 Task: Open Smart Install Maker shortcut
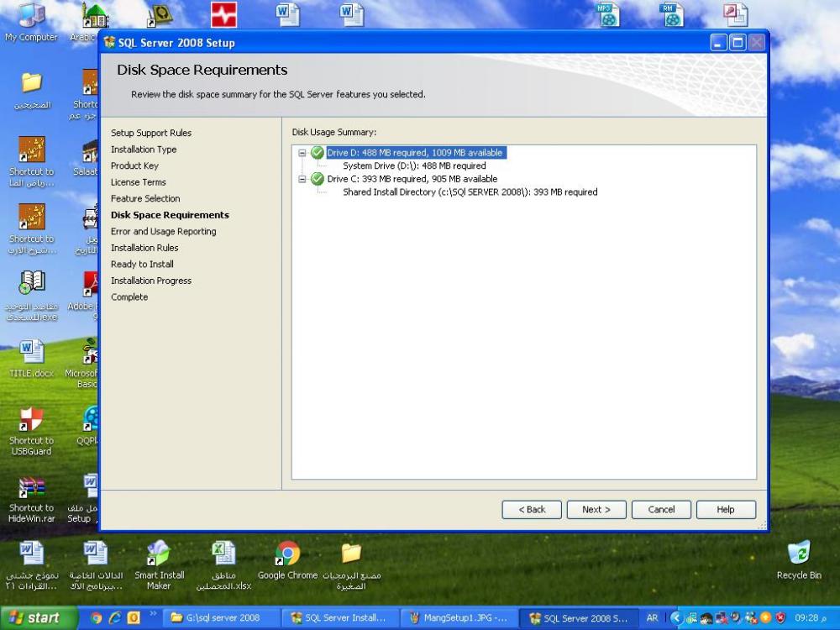tap(159, 565)
